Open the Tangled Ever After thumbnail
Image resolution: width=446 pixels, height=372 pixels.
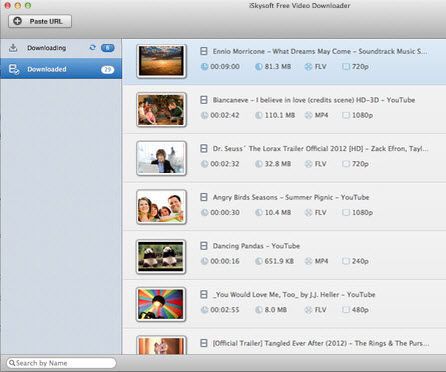click(161, 345)
